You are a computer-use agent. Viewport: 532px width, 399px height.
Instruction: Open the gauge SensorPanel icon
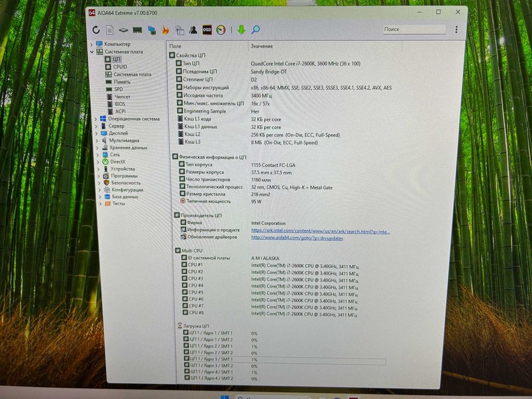[x=221, y=30]
